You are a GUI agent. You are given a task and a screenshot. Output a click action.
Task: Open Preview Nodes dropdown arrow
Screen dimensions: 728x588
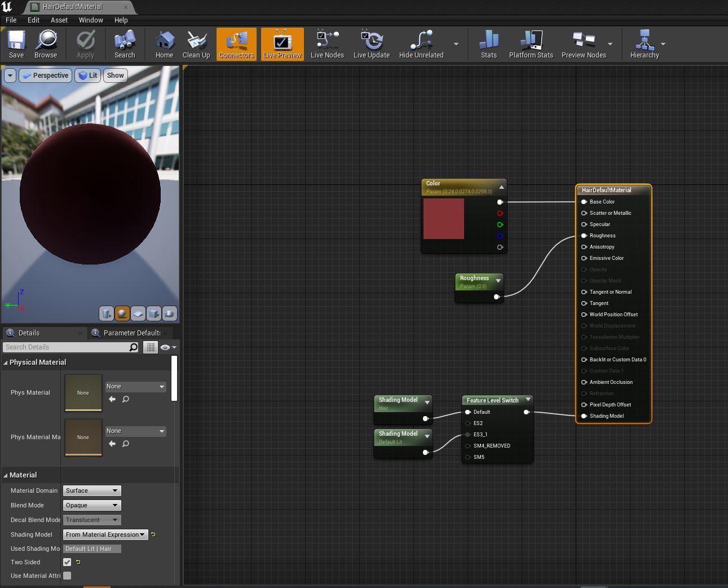pos(610,44)
